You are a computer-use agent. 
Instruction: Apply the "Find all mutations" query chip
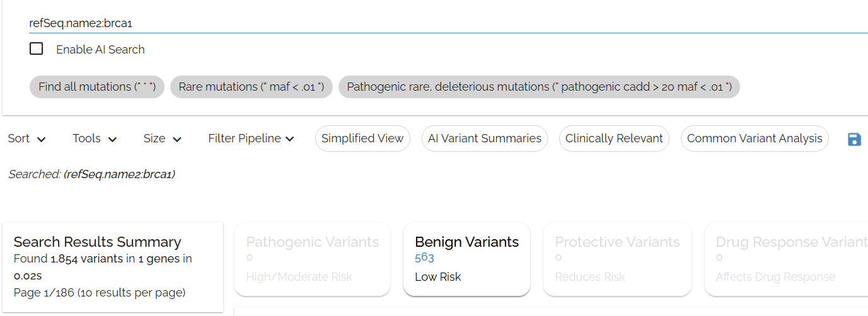(x=96, y=87)
